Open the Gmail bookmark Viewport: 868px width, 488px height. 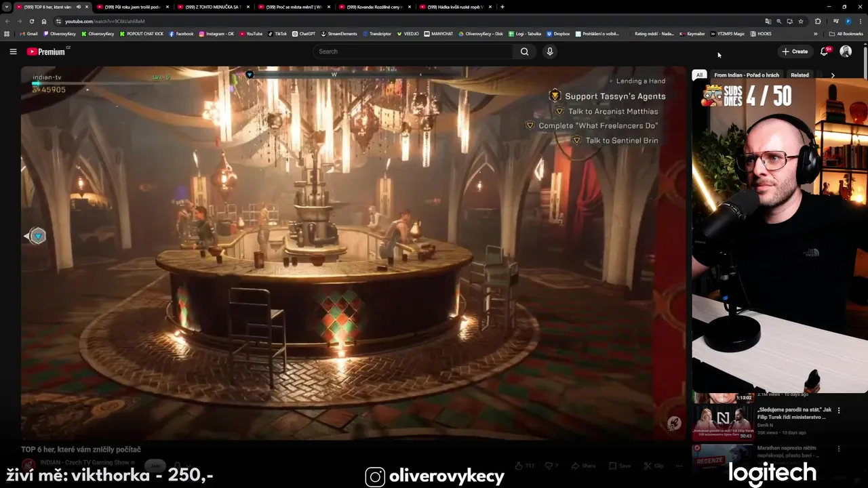pos(28,33)
